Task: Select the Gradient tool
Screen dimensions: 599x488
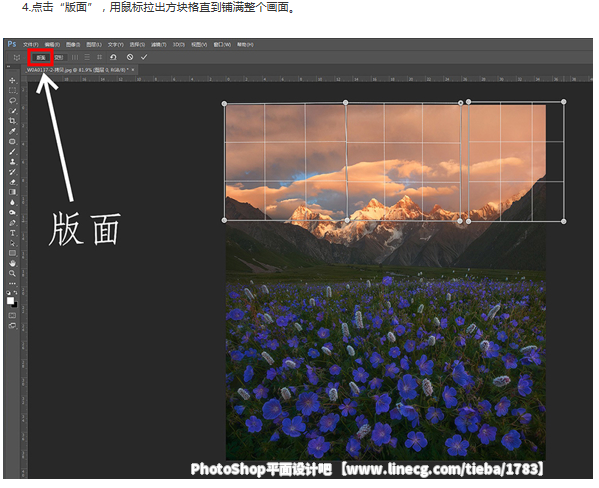Action: (x=12, y=192)
